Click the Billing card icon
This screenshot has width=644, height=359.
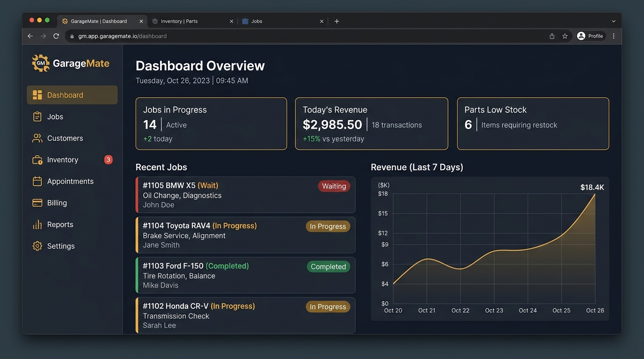pos(37,203)
